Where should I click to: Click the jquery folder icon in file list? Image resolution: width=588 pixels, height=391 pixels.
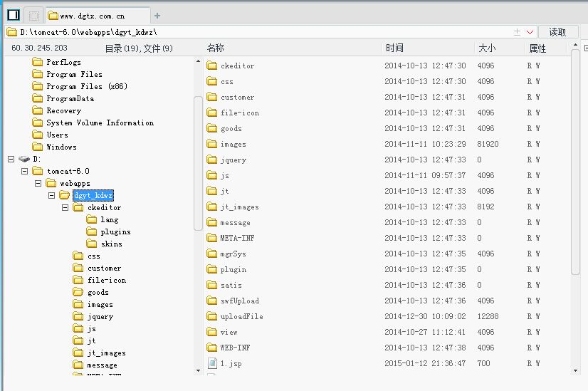tap(212, 160)
